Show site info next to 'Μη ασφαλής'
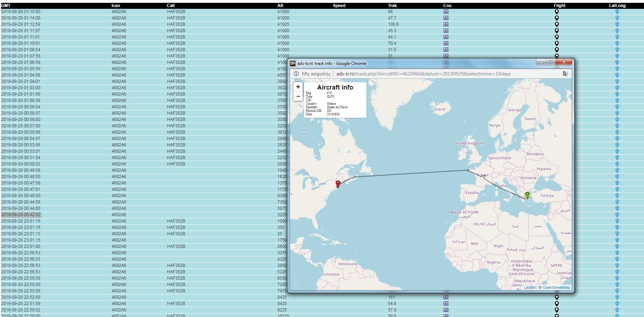Screen dimensions: 644x317 click(296, 74)
